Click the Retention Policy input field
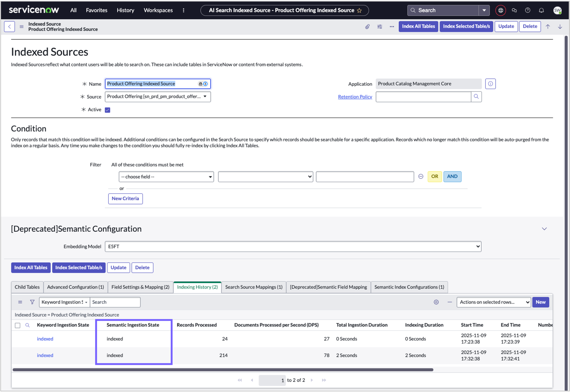 (423, 96)
